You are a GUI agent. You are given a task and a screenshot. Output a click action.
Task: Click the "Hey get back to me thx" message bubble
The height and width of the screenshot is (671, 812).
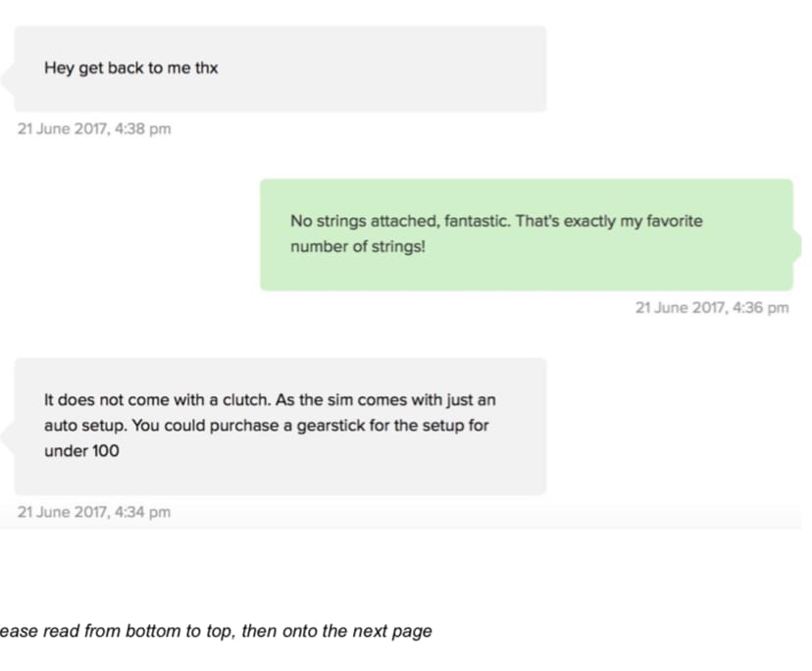(279, 69)
